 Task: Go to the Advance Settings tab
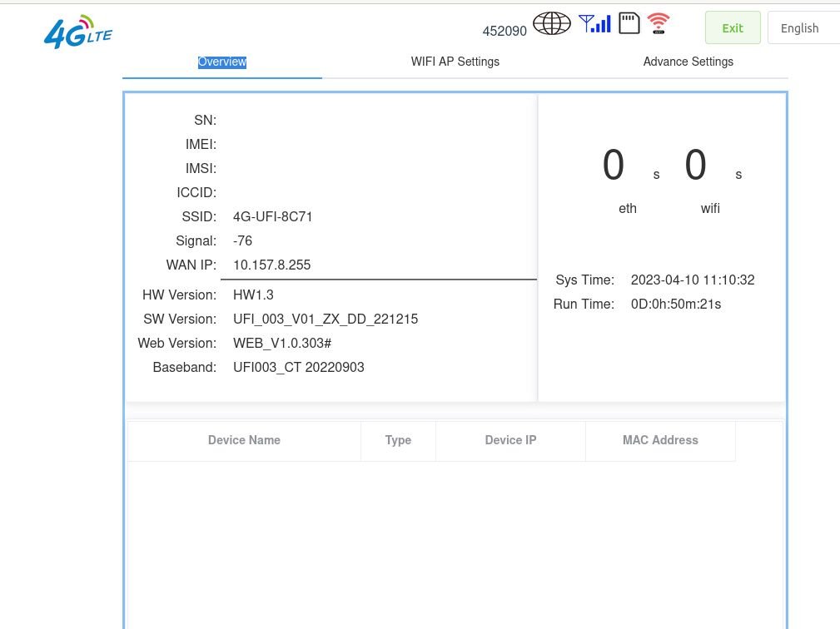click(688, 62)
